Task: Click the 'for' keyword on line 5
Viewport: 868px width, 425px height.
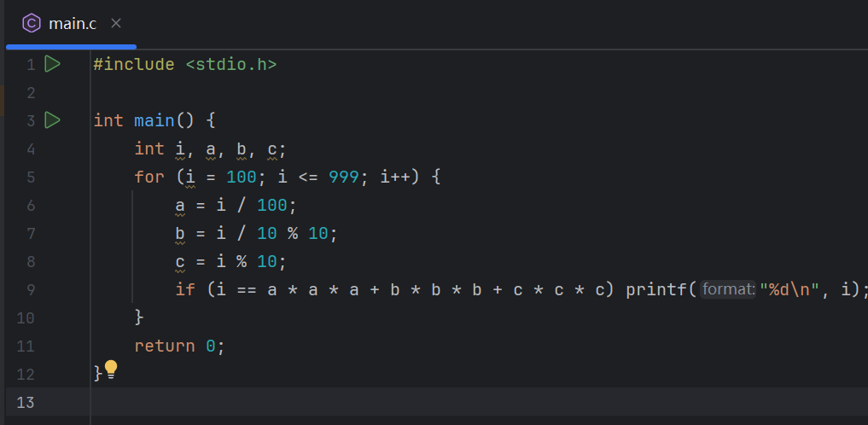Action: (x=149, y=177)
